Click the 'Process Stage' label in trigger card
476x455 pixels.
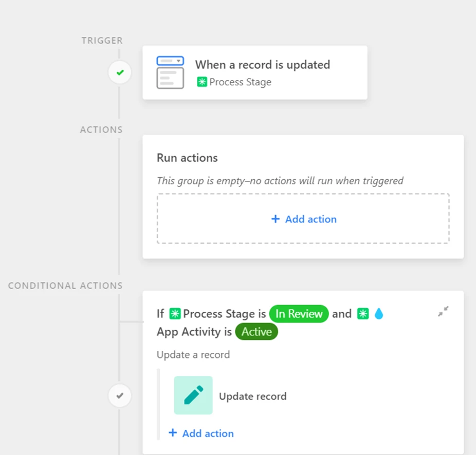pos(241,82)
